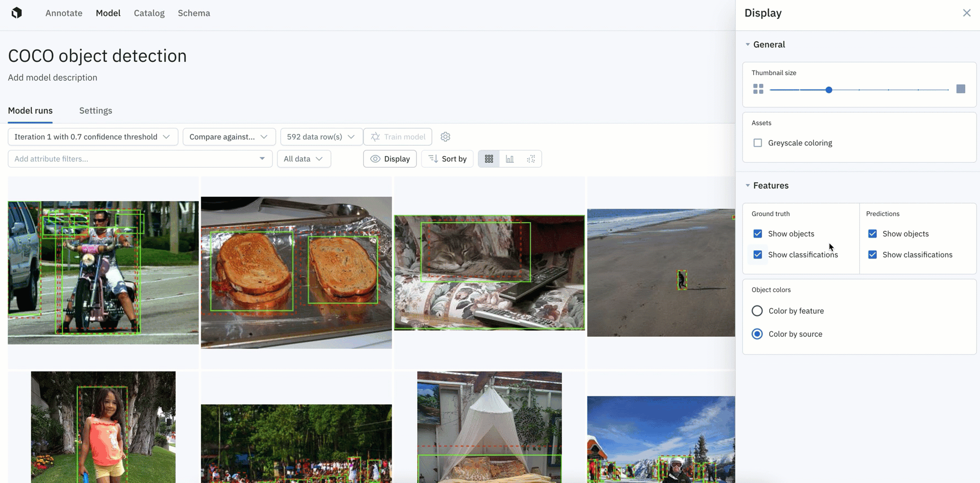Click the large thumbnail square icon

[961, 89]
